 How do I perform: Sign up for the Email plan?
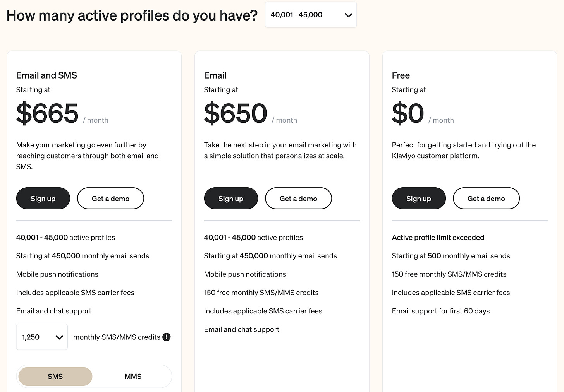[231, 199]
